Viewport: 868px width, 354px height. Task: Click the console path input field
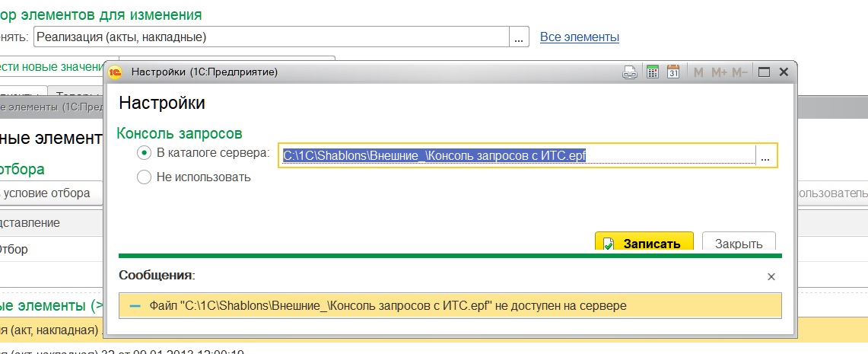tap(517, 155)
